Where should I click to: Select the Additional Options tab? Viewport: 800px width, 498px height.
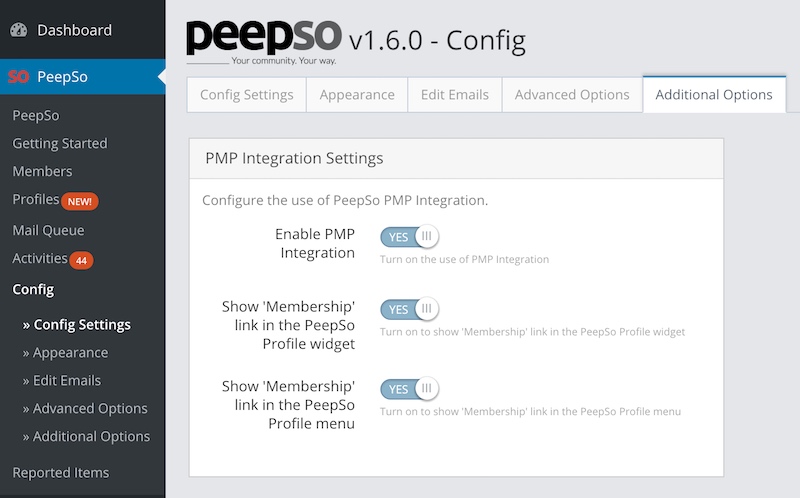(714, 94)
